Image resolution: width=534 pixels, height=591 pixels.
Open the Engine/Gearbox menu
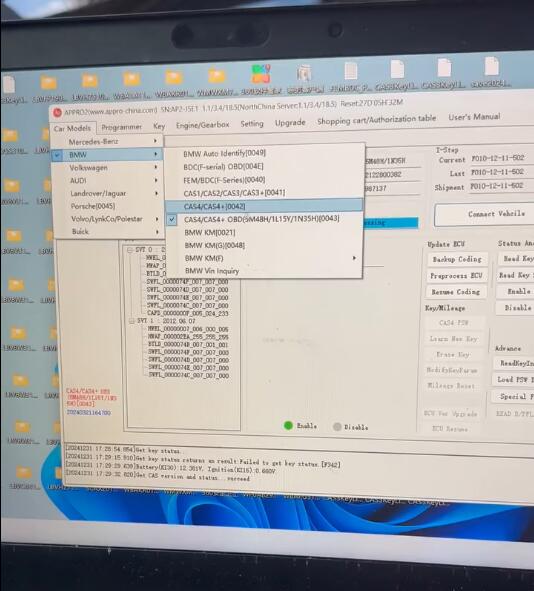tap(202, 124)
